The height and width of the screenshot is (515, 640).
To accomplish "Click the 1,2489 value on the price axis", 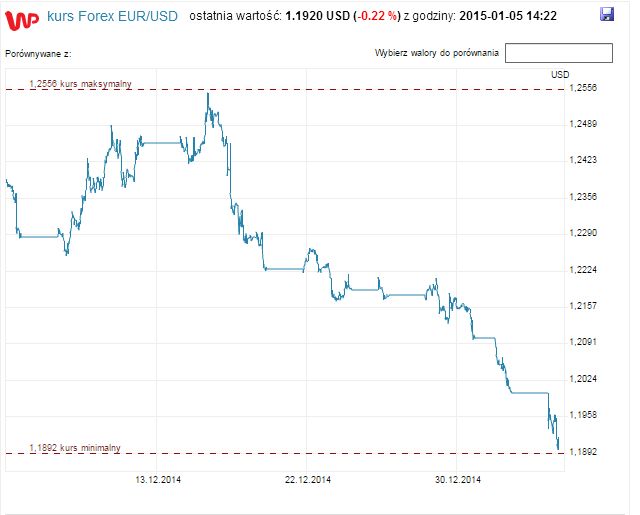I will click(581, 124).
